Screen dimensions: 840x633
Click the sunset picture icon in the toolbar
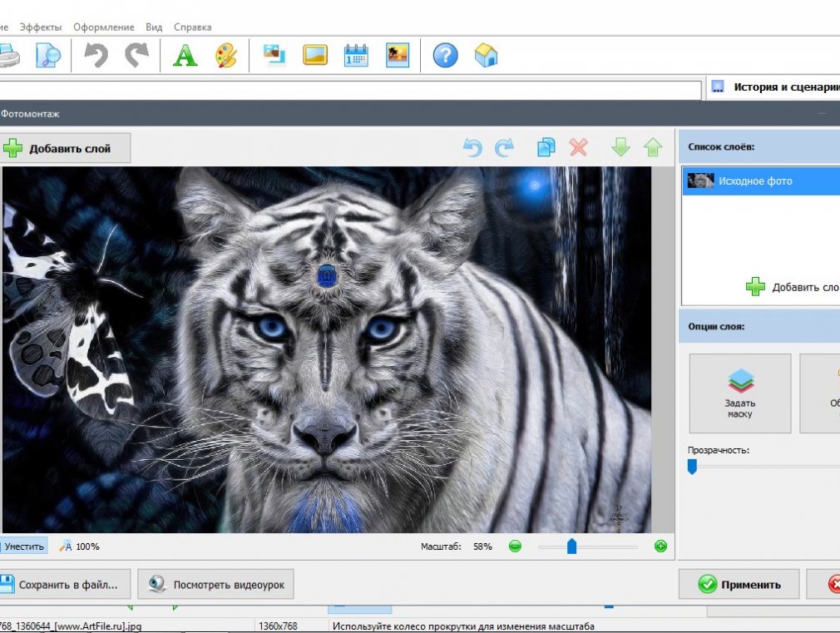click(398, 55)
